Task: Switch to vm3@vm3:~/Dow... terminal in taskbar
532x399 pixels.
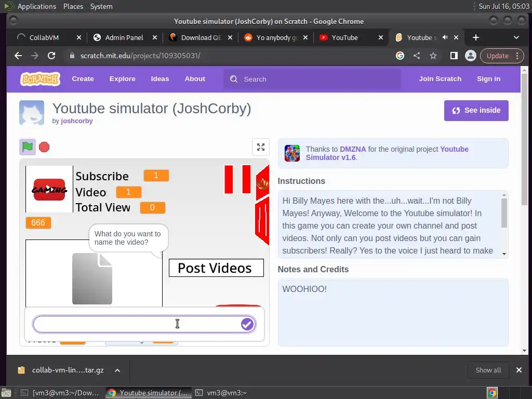Action: pyautogui.click(x=60, y=393)
